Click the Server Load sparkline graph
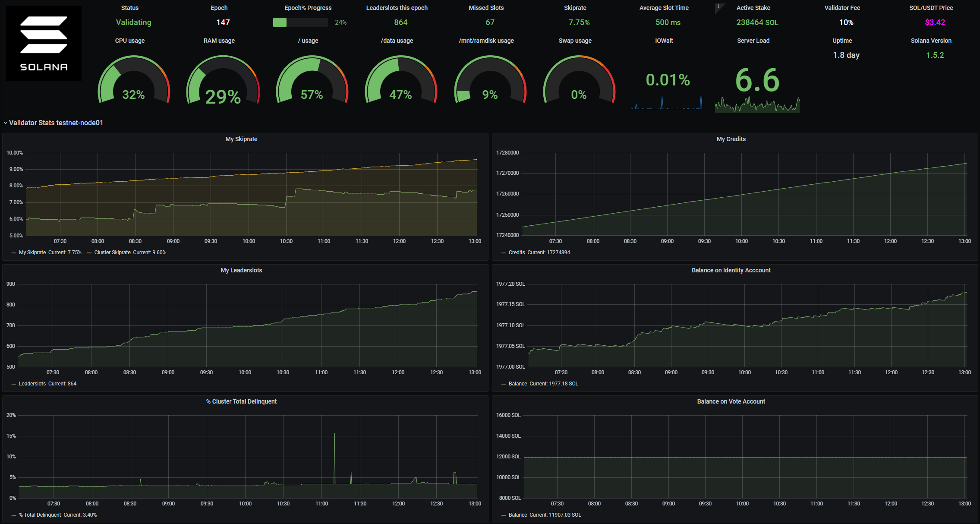This screenshot has height=524, width=980. [757, 105]
